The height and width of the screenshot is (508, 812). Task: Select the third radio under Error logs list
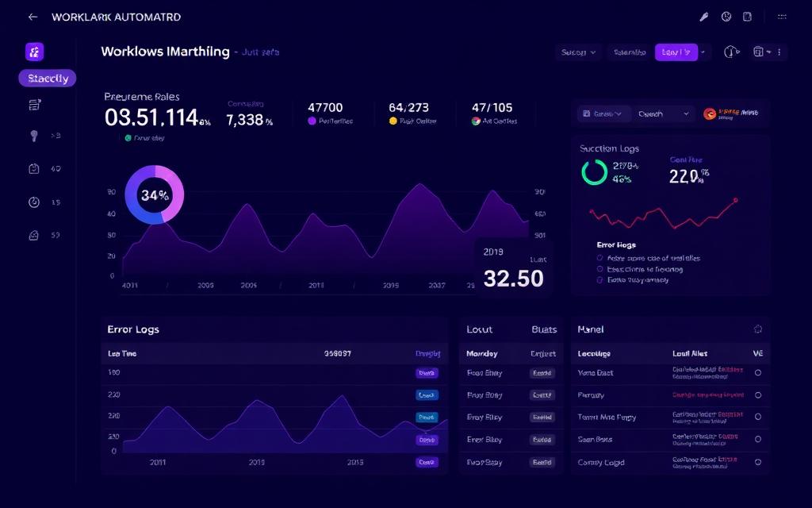point(599,280)
